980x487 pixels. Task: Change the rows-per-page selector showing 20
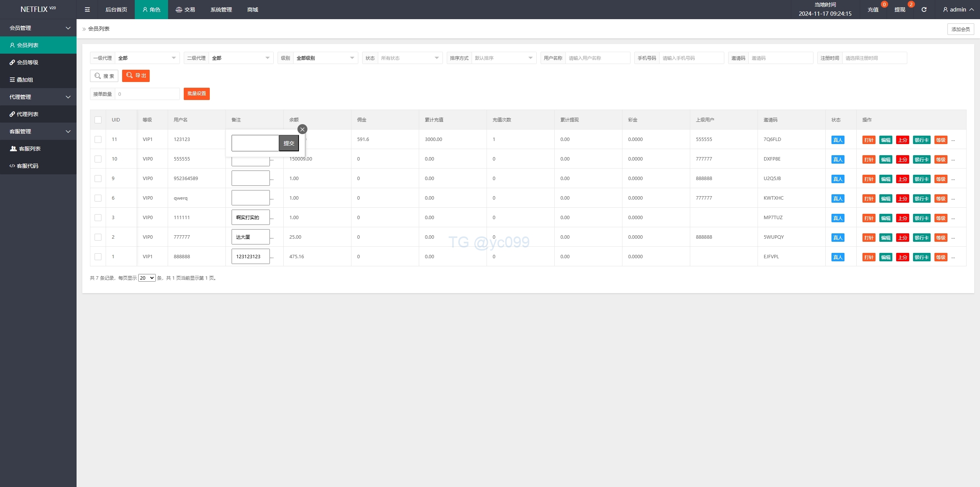coord(147,278)
